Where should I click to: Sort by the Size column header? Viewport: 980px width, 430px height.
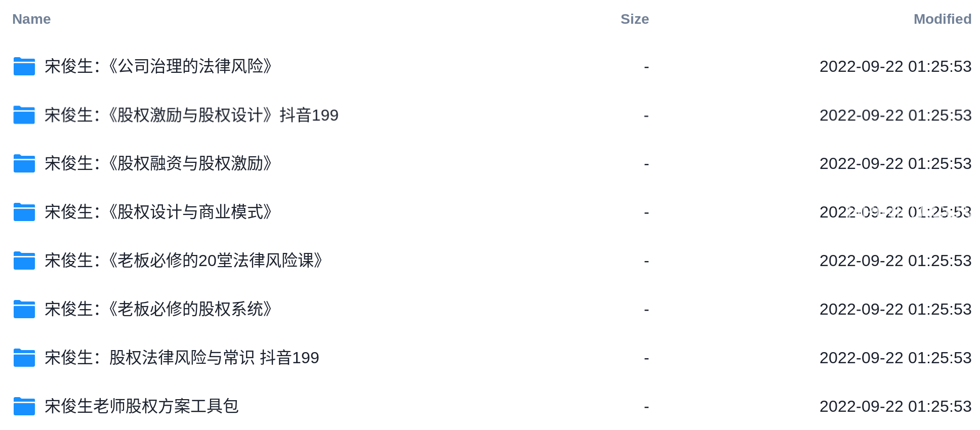point(635,19)
